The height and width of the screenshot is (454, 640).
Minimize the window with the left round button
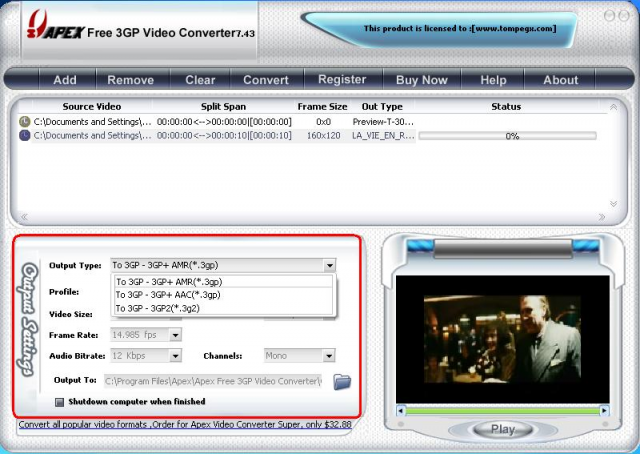(x=609, y=16)
